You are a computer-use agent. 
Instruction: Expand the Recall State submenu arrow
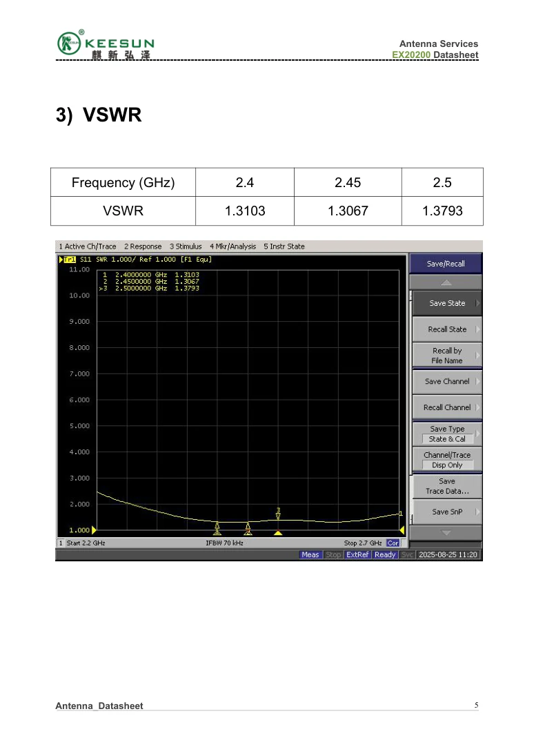tap(477, 329)
